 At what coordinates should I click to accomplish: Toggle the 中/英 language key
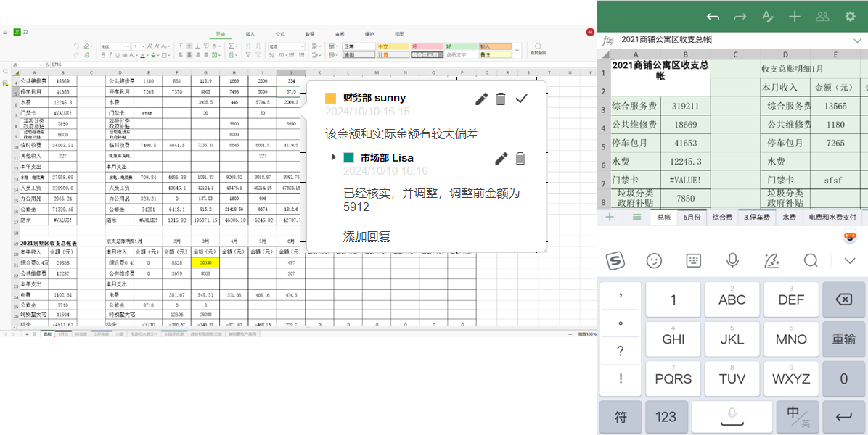coord(798,417)
